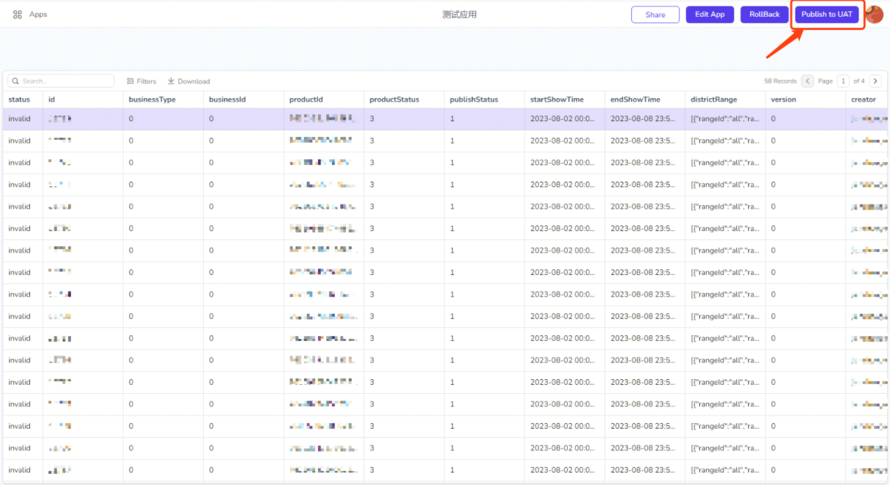This screenshot has height=485, width=890.
Task: Sort by the status column header
Action: (19, 100)
